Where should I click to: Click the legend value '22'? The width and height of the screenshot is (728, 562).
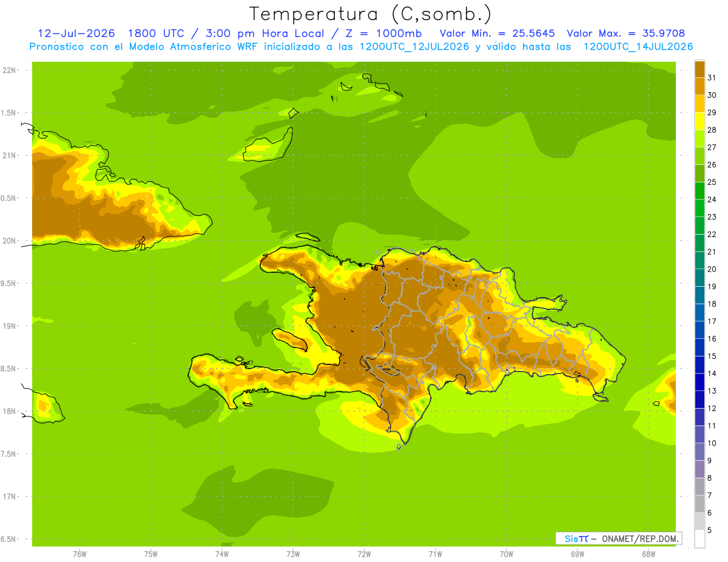(x=712, y=234)
